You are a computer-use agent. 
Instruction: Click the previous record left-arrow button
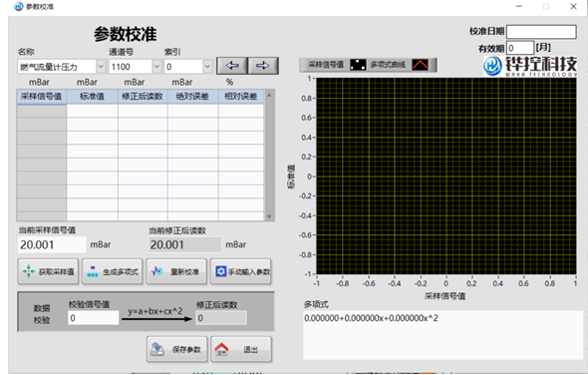pyautogui.click(x=232, y=66)
